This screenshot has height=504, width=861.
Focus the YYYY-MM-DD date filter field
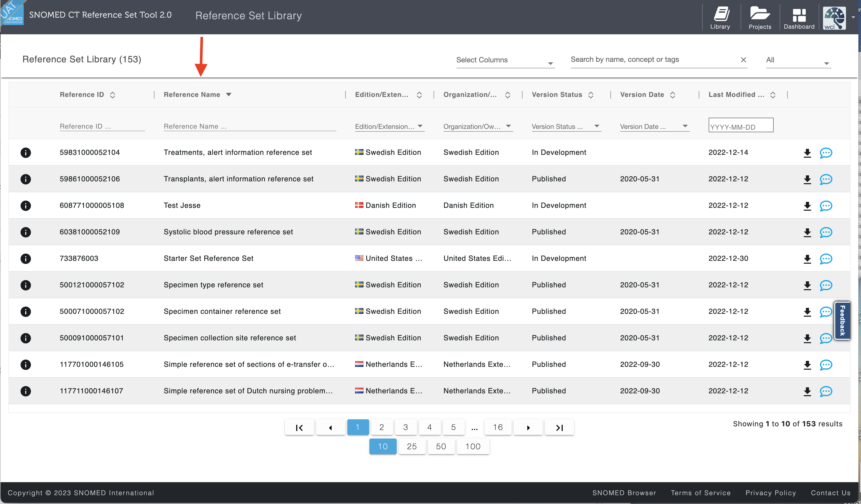click(741, 125)
